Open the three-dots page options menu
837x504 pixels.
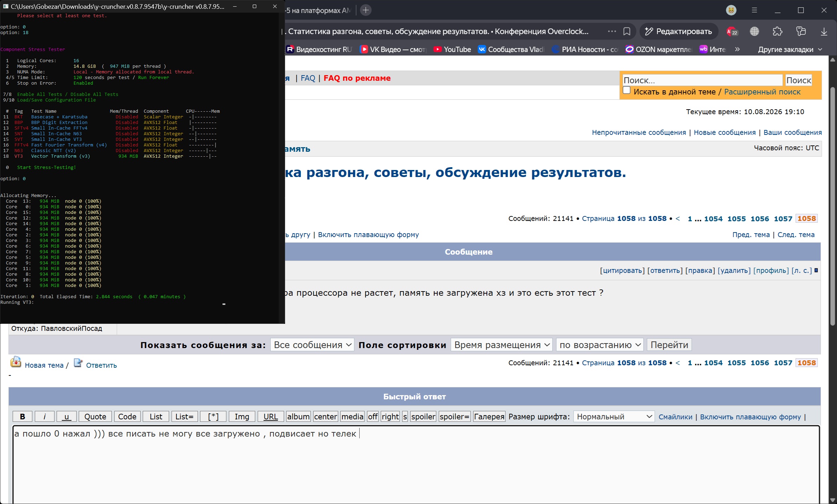coord(612,31)
